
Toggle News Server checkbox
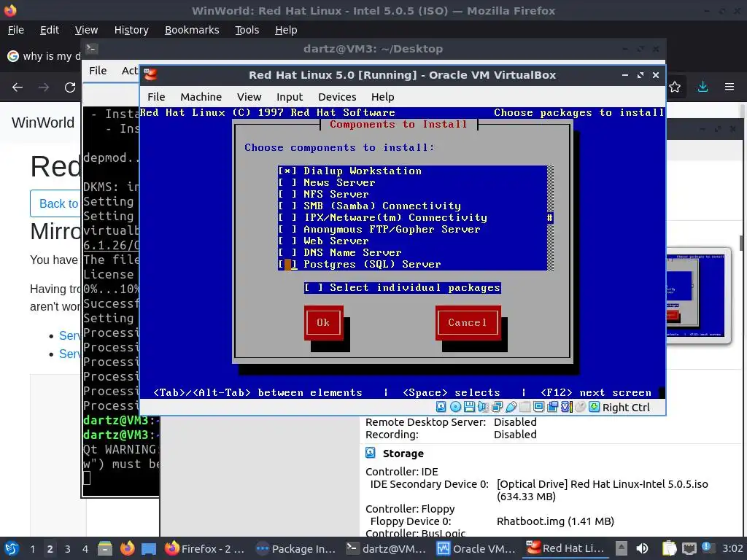click(x=287, y=182)
